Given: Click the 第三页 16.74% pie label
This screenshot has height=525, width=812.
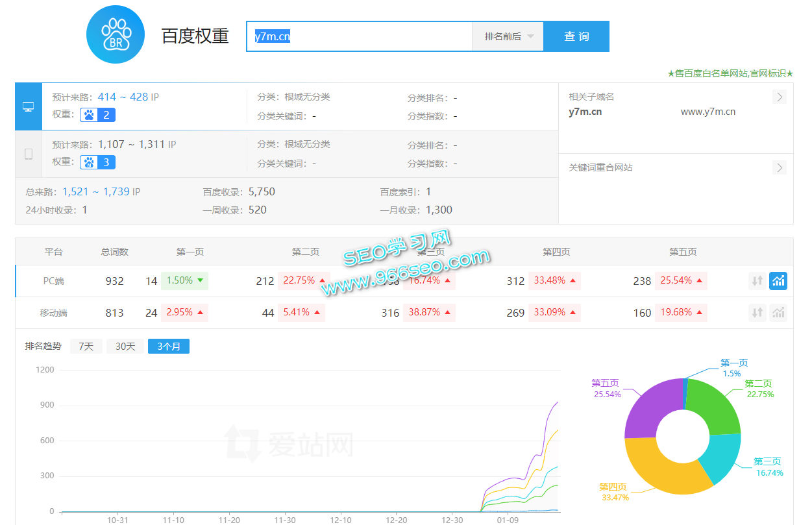Looking at the screenshot, I should (x=769, y=467).
